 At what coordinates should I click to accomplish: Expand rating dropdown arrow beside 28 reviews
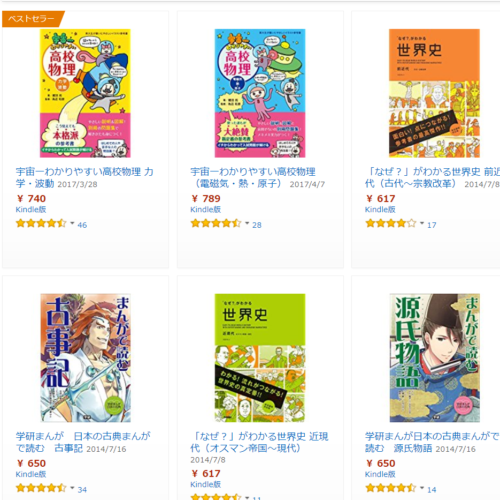click(x=247, y=223)
